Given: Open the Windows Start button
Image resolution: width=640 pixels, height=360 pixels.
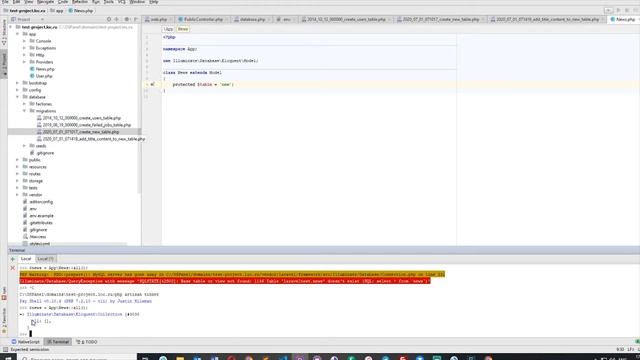Looking at the screenshot, I should tap(9, 358).
